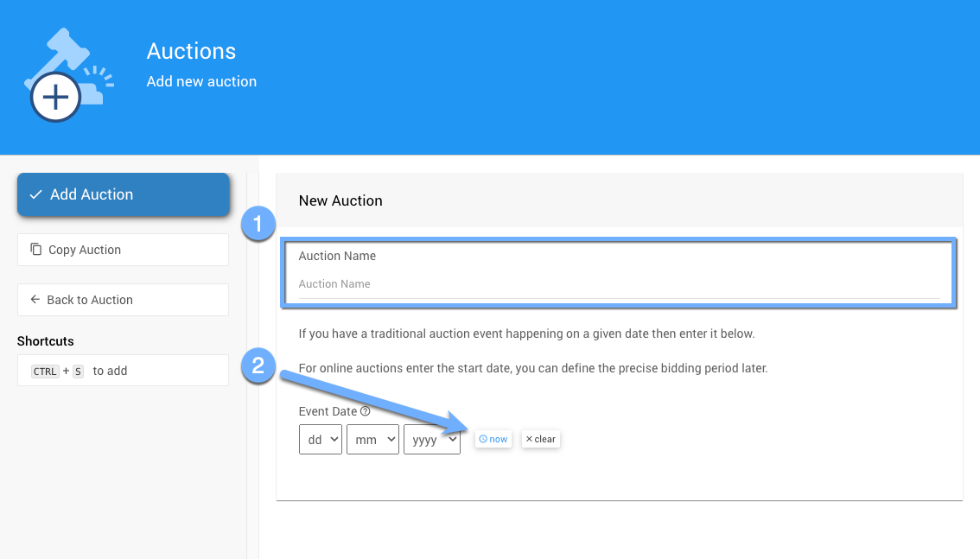Focus the Auction Name text field
The width and height of the screenshot is (980, 559).
[x=619, y=284]
